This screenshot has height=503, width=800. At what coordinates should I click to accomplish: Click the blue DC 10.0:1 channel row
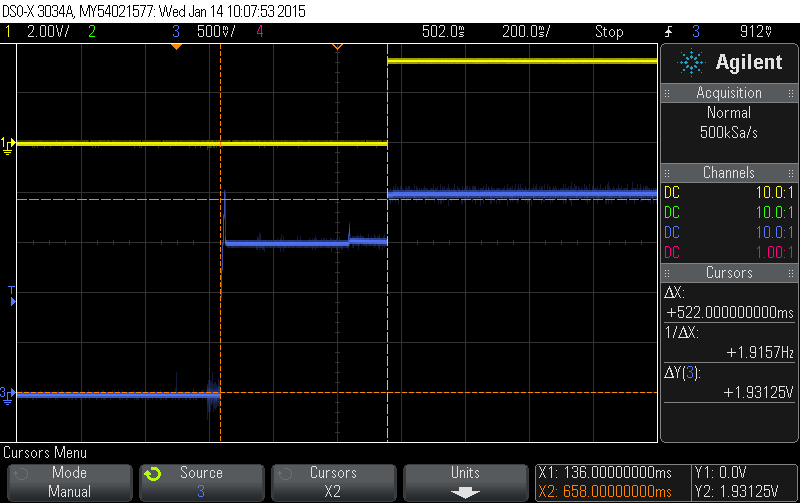click(x=729, y=232)
